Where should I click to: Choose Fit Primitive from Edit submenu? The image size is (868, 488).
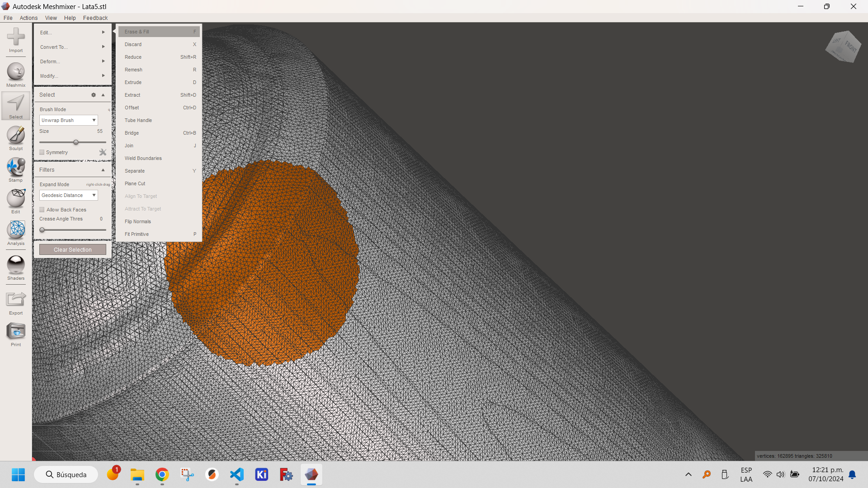[x=159, y=234]
